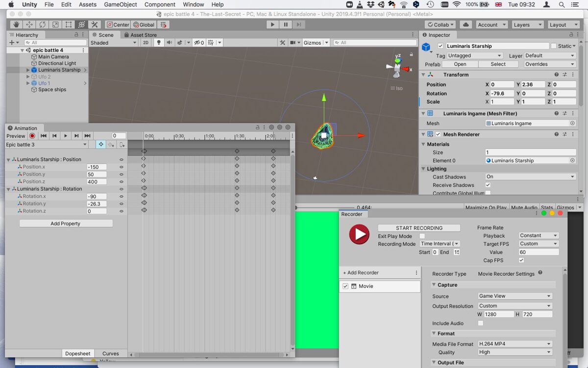Click the Add Recorder button
This screenshot has height=368, width=588.
[x=361, y=273]
